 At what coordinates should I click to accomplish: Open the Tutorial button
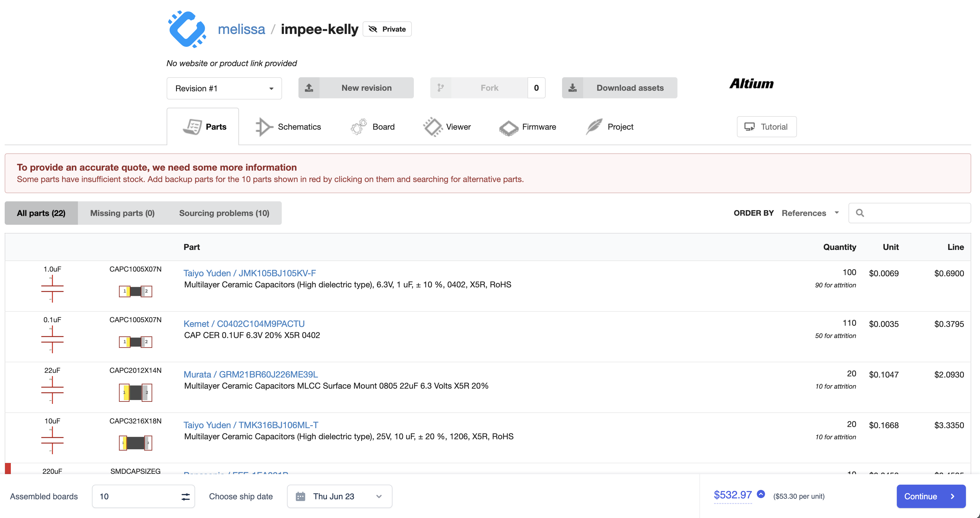click(766, 126)
